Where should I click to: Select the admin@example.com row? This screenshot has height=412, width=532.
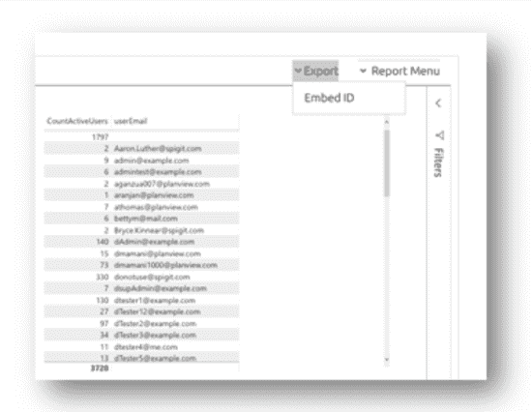point(141,161)
